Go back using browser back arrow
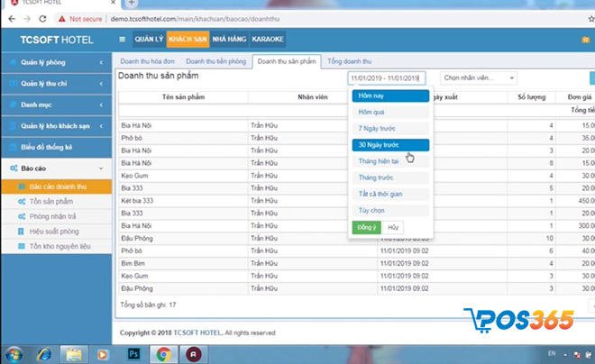This screenshot has width=595, height=364. pos(12,19)
